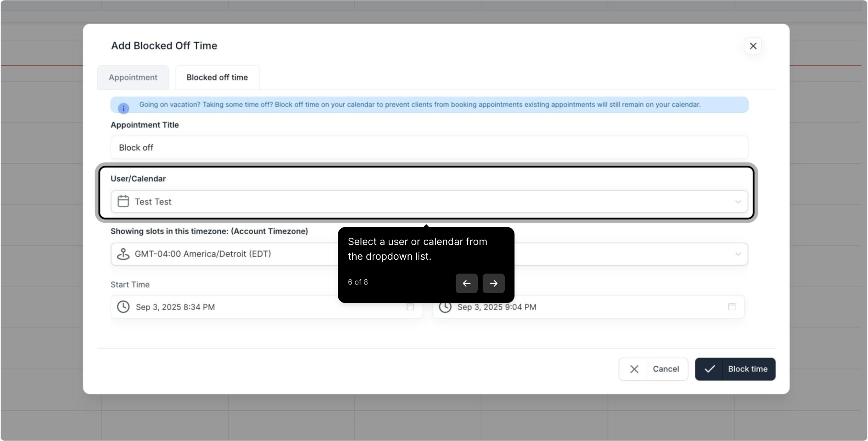The image size is (868, 441).
Task: Switch to the Appointment tab
Action: click(133, 78)
